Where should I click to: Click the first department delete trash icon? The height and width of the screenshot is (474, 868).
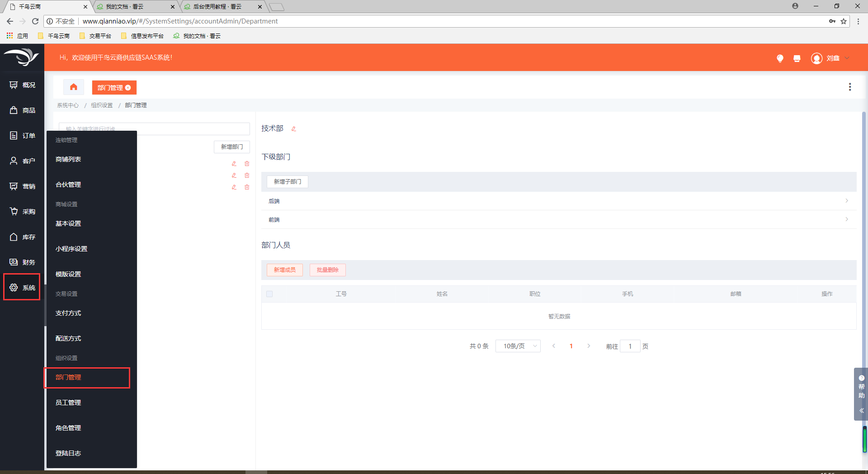pos(247,164)
